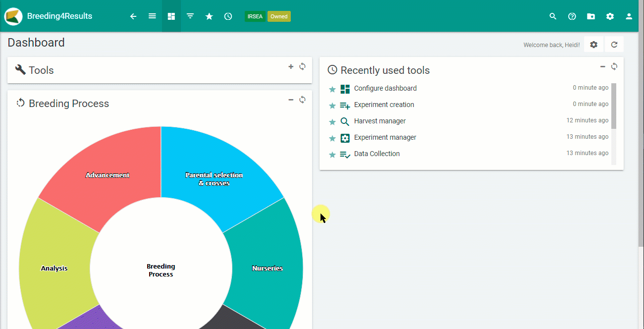Click the Tools panel title
The height and width of the screenshot is (329, 644).
pyautogui.click(x=41, y=70)
